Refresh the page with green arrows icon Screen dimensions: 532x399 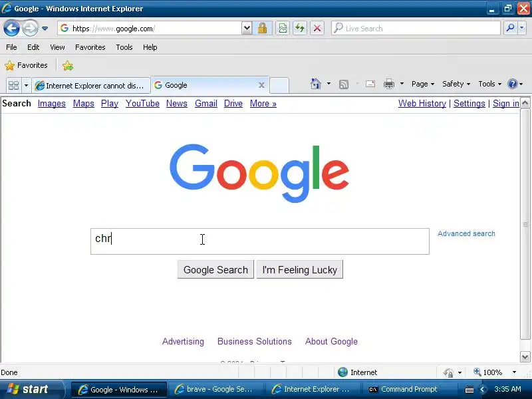pyautogui.click(x=300, y=28)
